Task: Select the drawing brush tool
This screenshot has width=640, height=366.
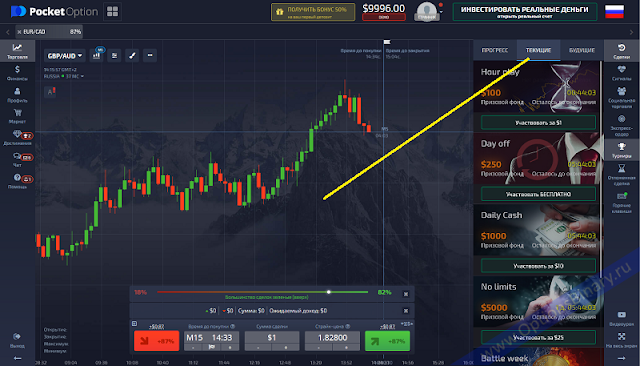Action: [132, 55]
